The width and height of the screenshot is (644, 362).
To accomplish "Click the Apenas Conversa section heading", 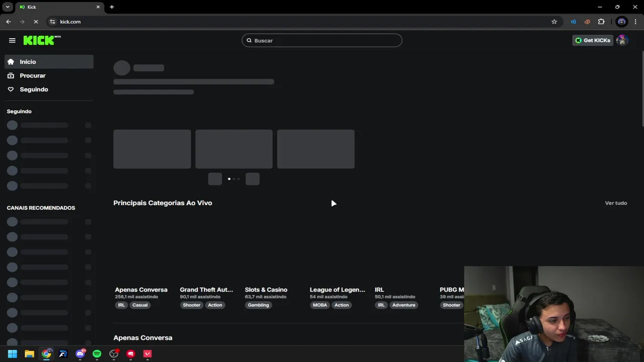I will pyautogui.click(x=143, y=338).
